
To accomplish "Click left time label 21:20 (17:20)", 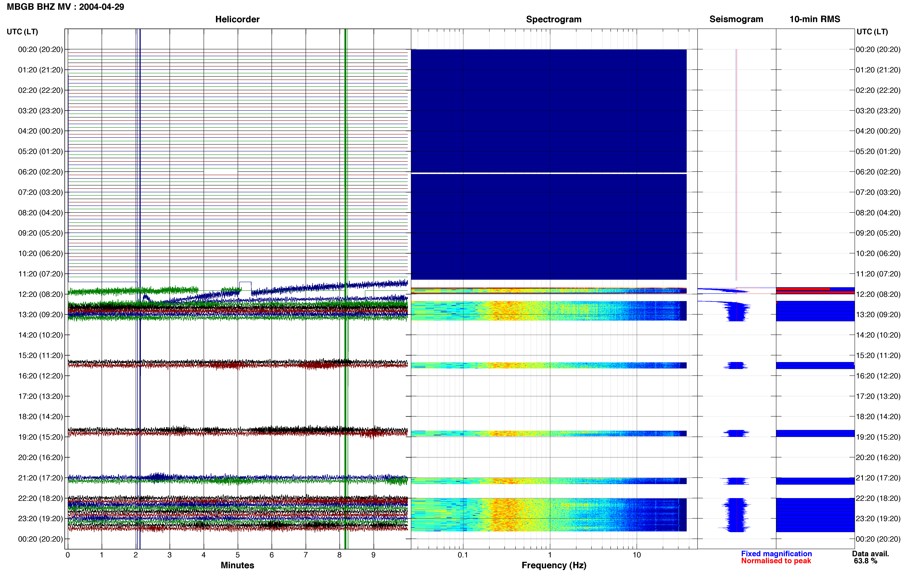I will [41, 478].
